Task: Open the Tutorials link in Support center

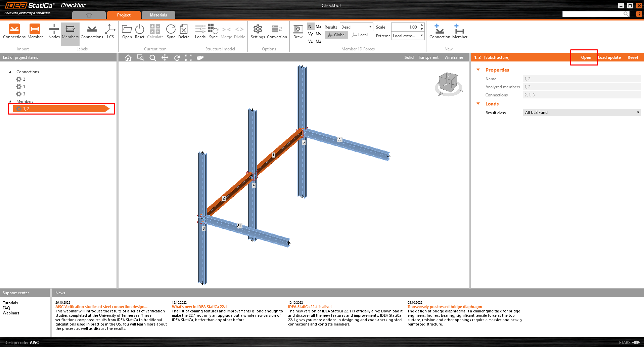Action: tap(10, 303)
